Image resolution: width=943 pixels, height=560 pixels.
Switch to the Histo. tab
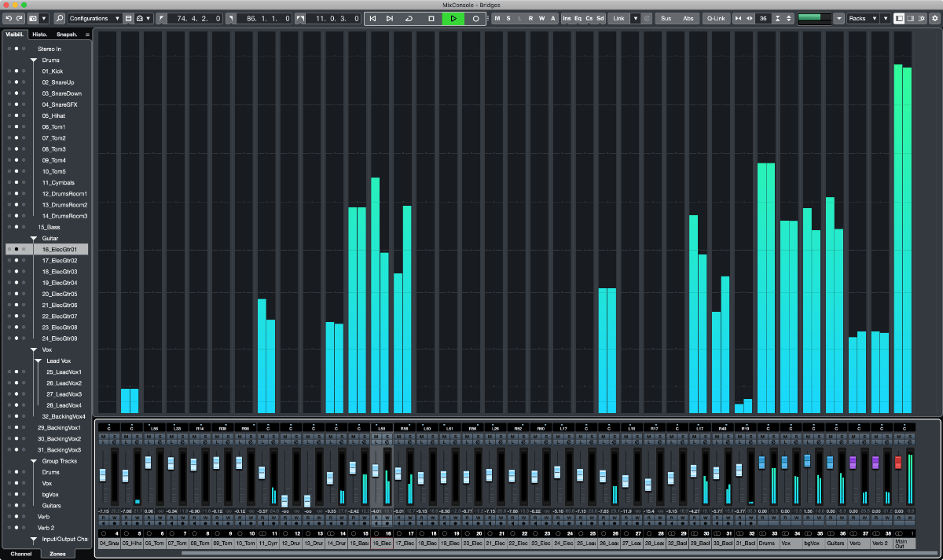pos(39,35)
